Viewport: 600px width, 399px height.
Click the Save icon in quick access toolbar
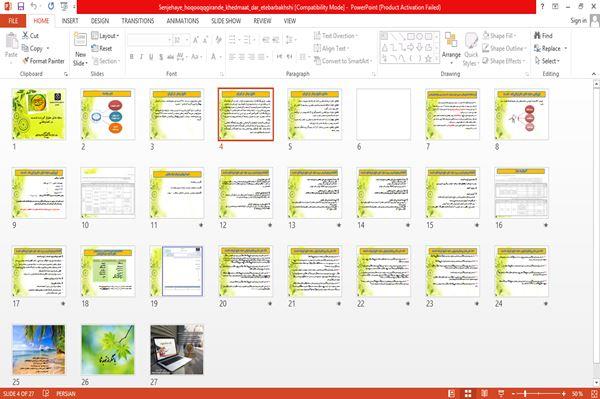point(21,7)
